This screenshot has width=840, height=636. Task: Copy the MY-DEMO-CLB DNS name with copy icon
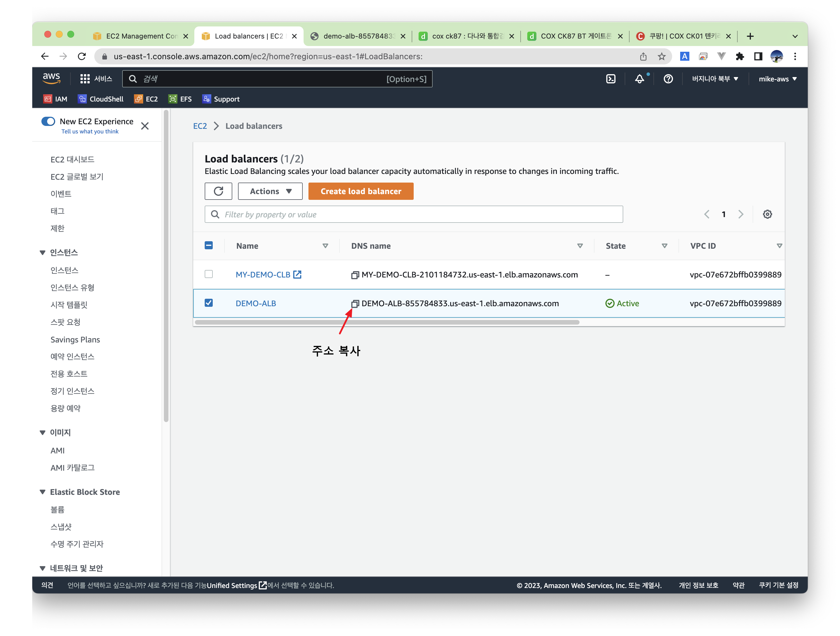[x=355, y=275]
